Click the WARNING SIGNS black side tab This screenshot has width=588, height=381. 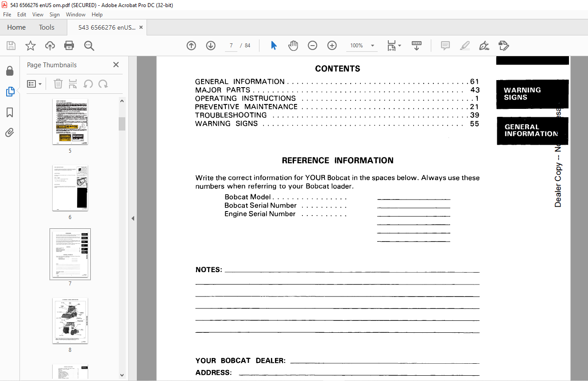[532, 94]
